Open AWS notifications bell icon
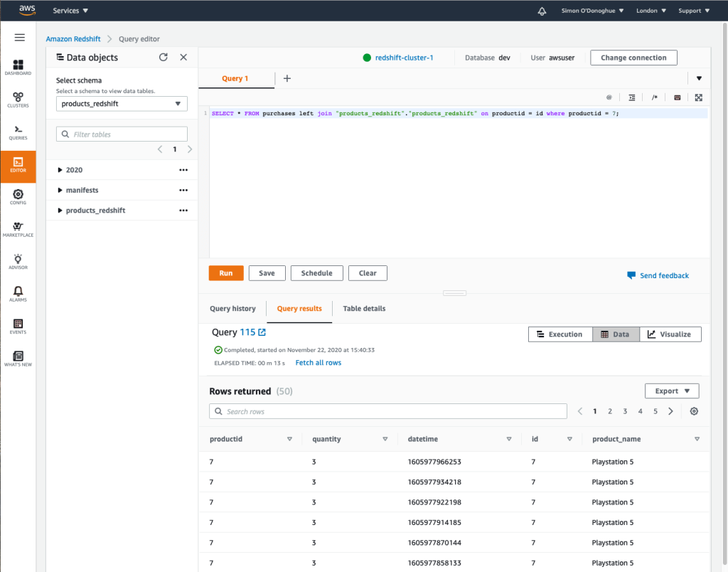Viewport: 728px width, 572px height. coord(542,11)
